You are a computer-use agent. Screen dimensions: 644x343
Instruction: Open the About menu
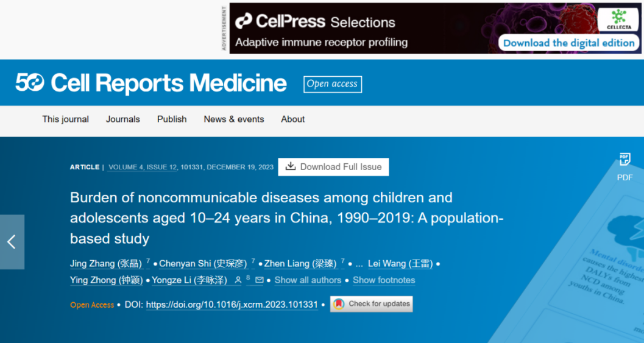click(292, 119)
